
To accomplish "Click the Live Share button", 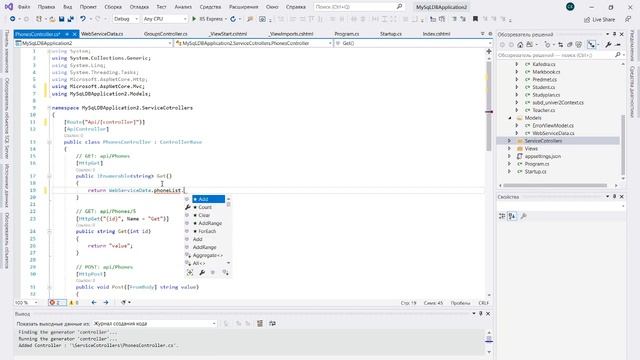I will 600,20.
